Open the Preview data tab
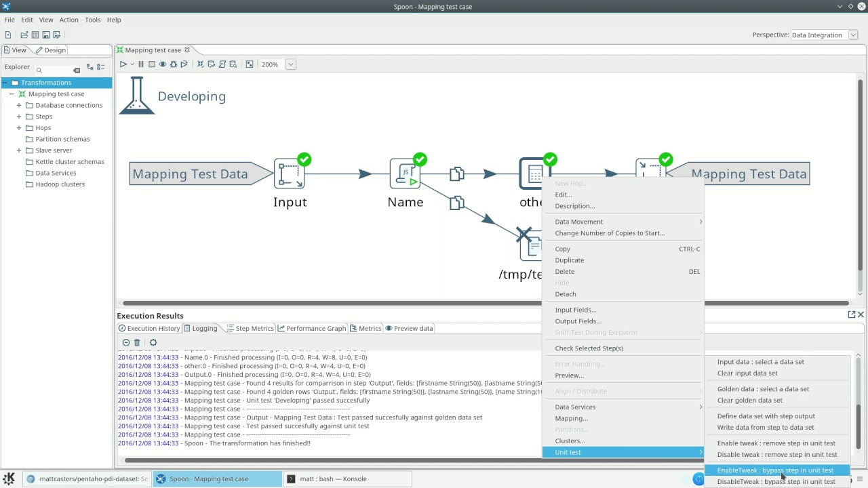The height and width of the screenshot is (488, 868). tap(409, 328)
